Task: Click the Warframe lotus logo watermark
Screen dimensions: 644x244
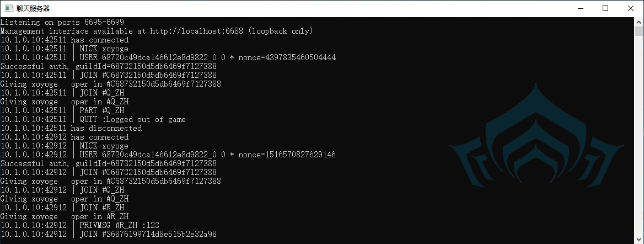Action: coord(536,135)
